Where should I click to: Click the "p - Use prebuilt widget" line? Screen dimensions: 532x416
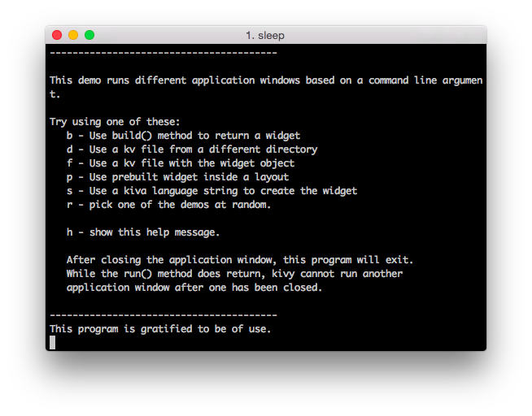tap(177, 177)
